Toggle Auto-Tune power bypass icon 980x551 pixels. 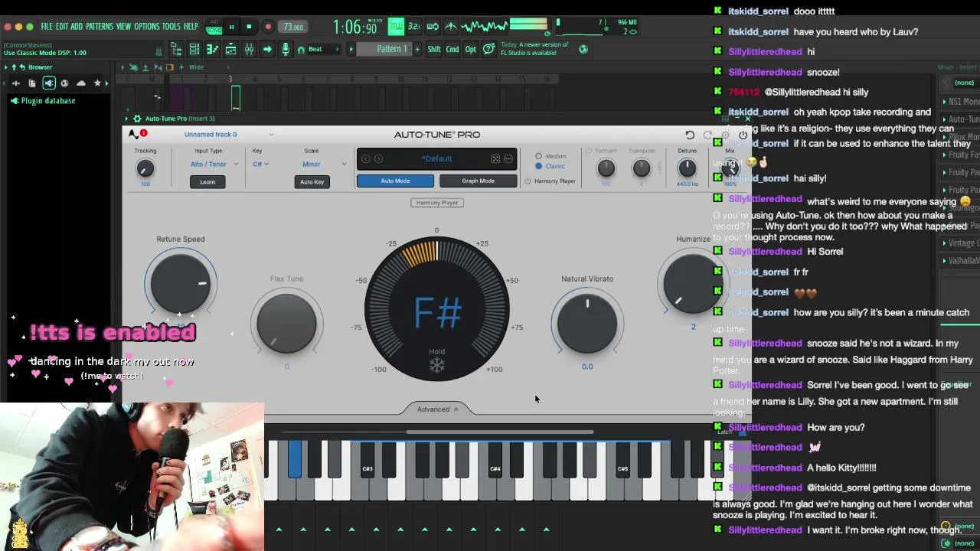pyautogui.click(x=743, y=135)
